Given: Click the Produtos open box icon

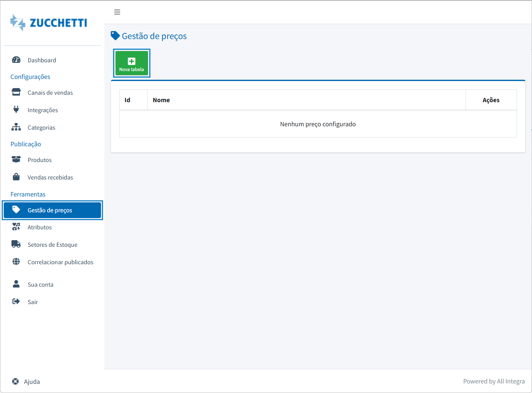Looking at the screenshot, I should (x=16, y=160).
